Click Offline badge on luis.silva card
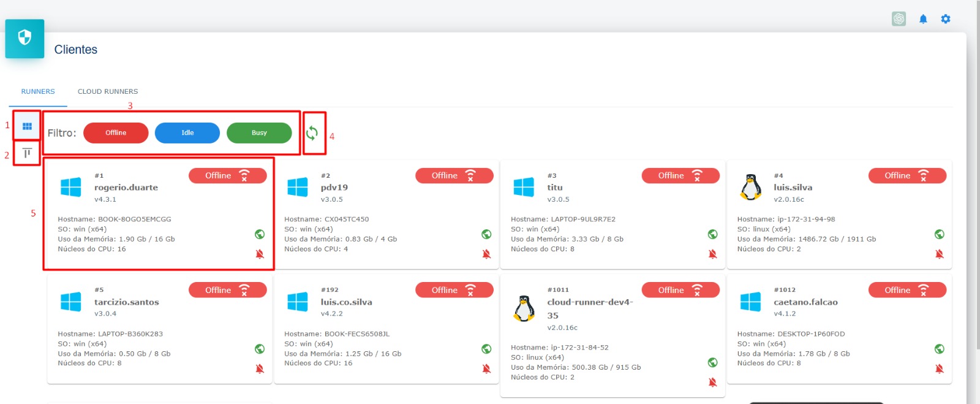The width and height of the screenshot is (980, 404). (x=907, y=175)
